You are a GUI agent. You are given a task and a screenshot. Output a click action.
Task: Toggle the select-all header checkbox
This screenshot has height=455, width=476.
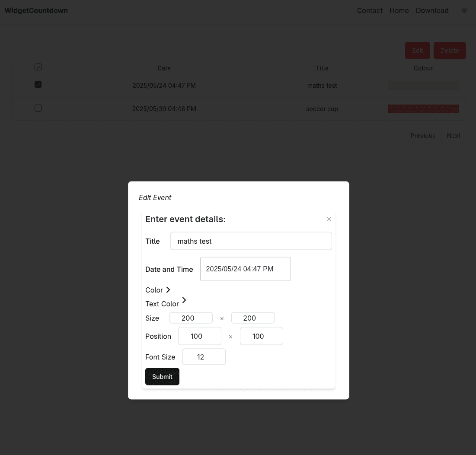pyautogui.click(x=38, y=67)
